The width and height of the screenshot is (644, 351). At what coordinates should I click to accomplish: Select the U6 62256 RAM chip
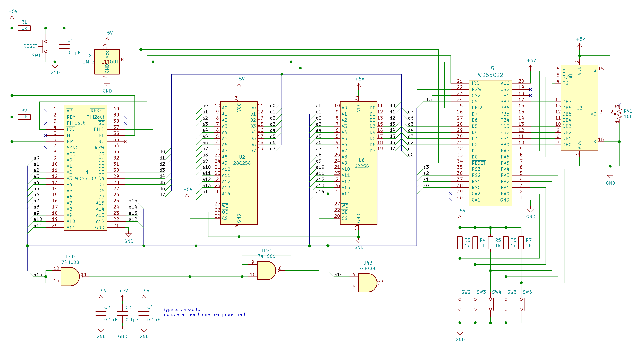[359, 163]
